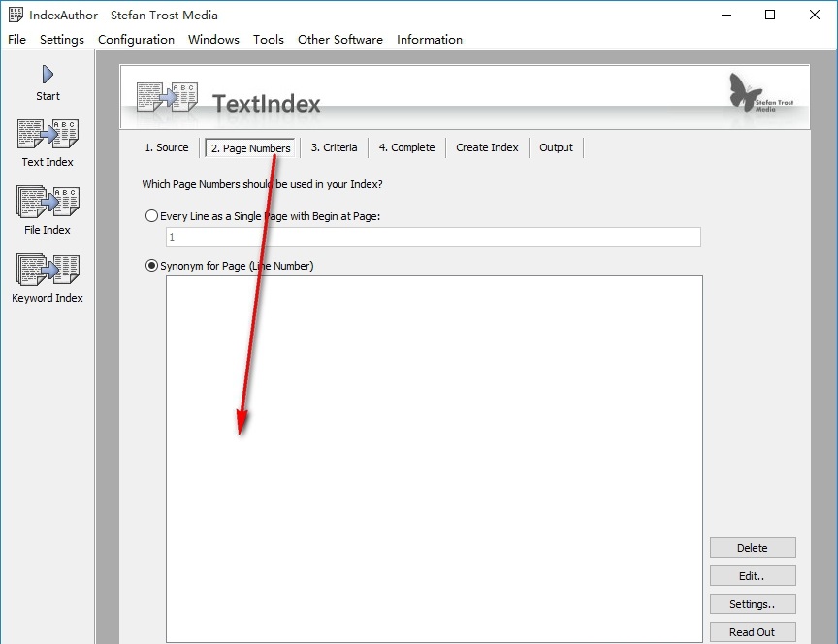This screenshot has width=838, height=644.
Task: Click the IndexAuthor app icon in title bar
Action: tap(16, 15)
